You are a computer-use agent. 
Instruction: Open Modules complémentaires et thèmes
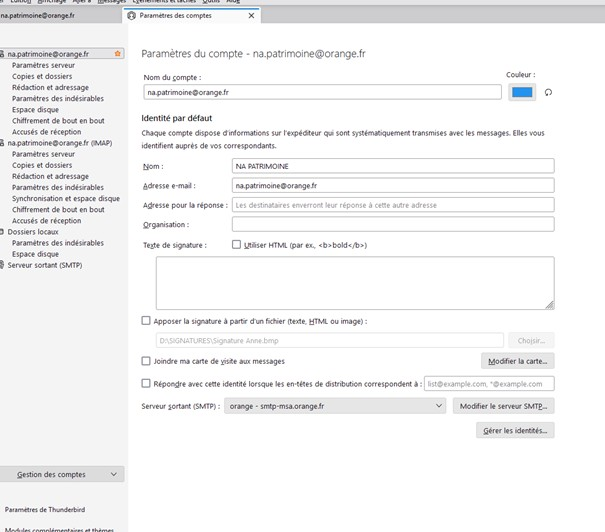59,529
